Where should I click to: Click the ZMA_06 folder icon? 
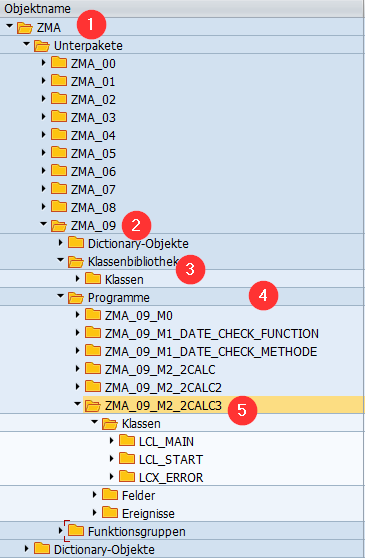click(x=59, y=170)
